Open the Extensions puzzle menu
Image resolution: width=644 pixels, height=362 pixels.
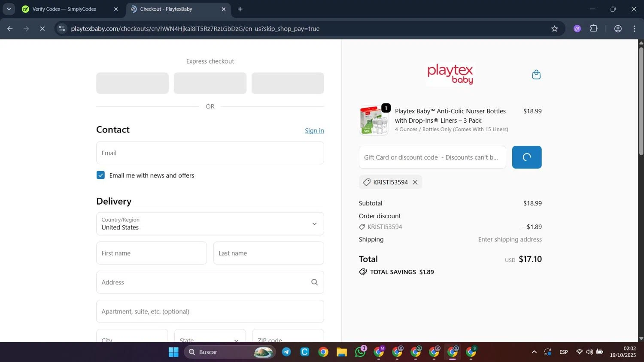(x=594, y=29)
